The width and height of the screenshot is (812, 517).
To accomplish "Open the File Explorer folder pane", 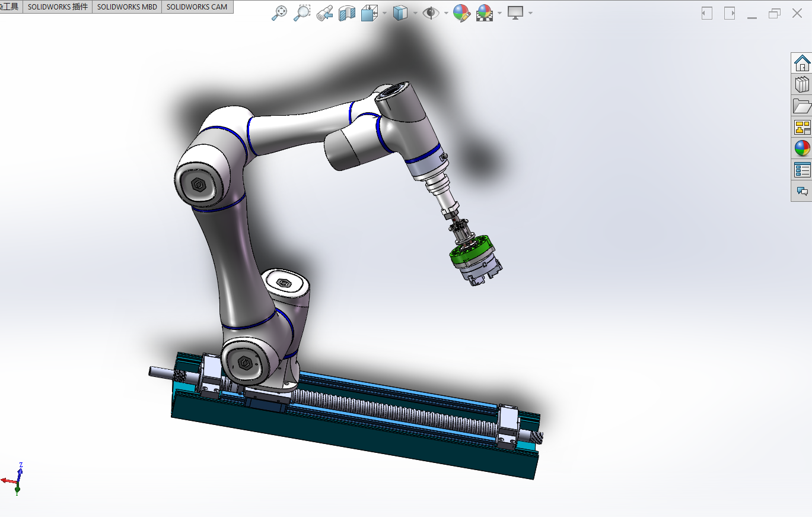I will coord(802,106).
